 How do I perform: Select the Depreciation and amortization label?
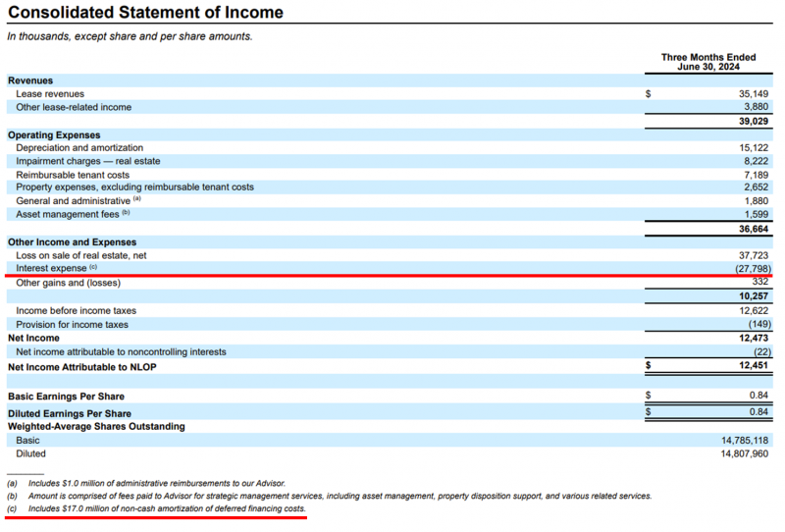click(x=79, y=147)
